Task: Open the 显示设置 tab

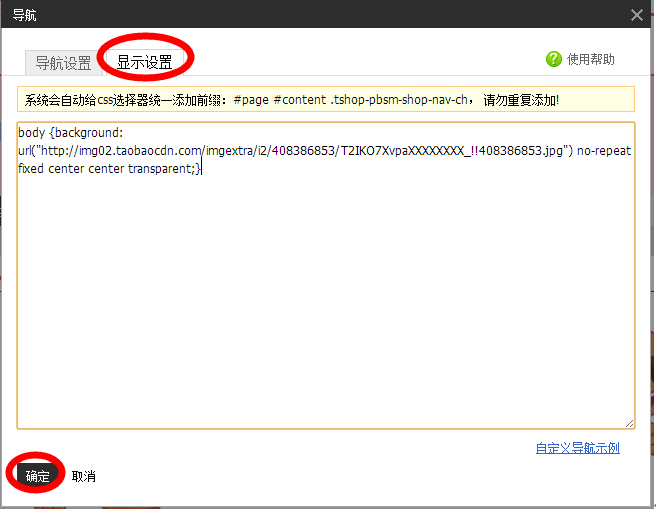Action: coord(145,63)
